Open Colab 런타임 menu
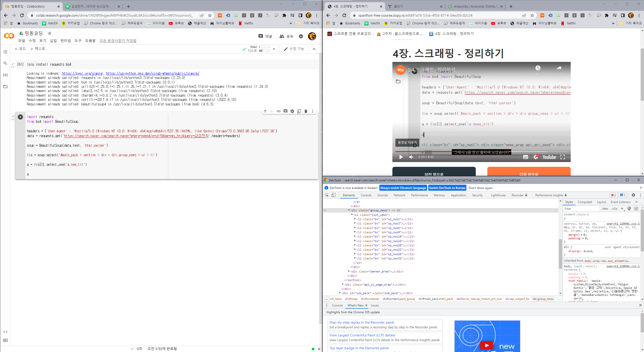This screenshot has height=352, width=644. pos(66,41)
